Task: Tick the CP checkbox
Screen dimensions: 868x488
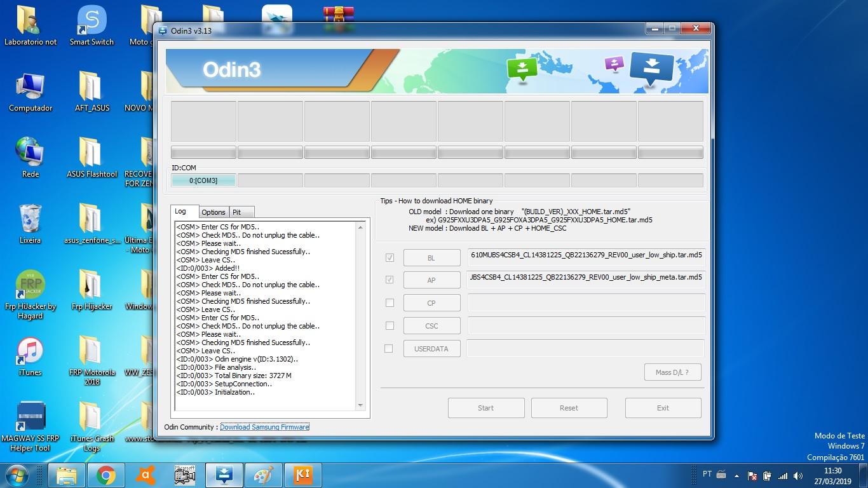Action: (x=390, y=303)
